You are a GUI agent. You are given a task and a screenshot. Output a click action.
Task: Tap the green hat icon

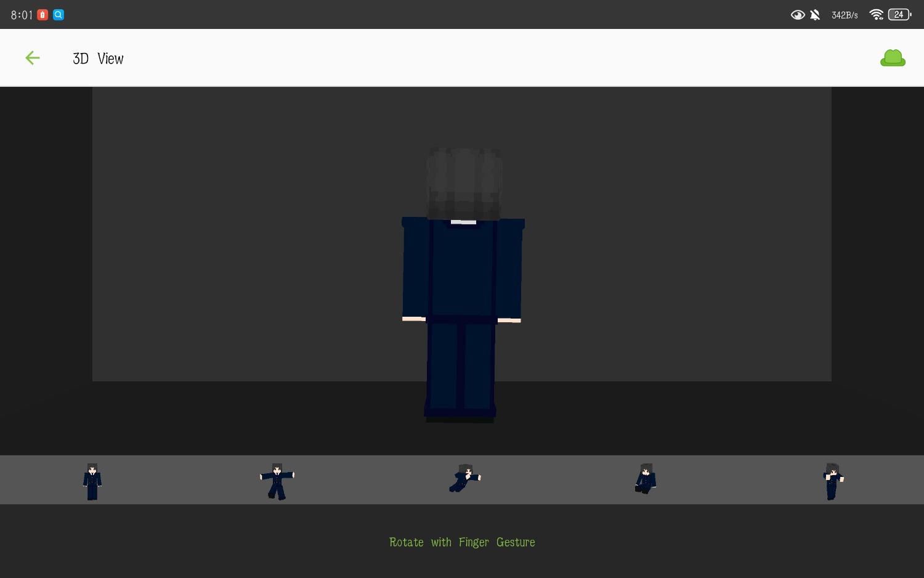coord(893,58)
